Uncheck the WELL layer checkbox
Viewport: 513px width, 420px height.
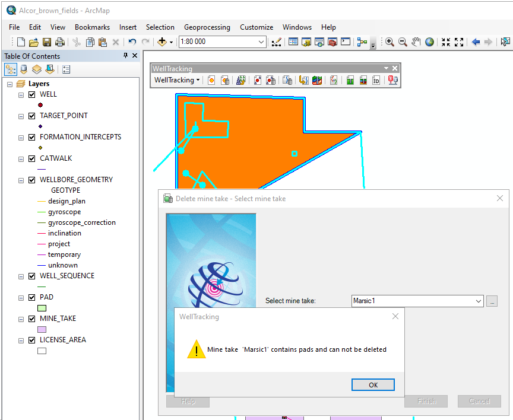point(31,95)
